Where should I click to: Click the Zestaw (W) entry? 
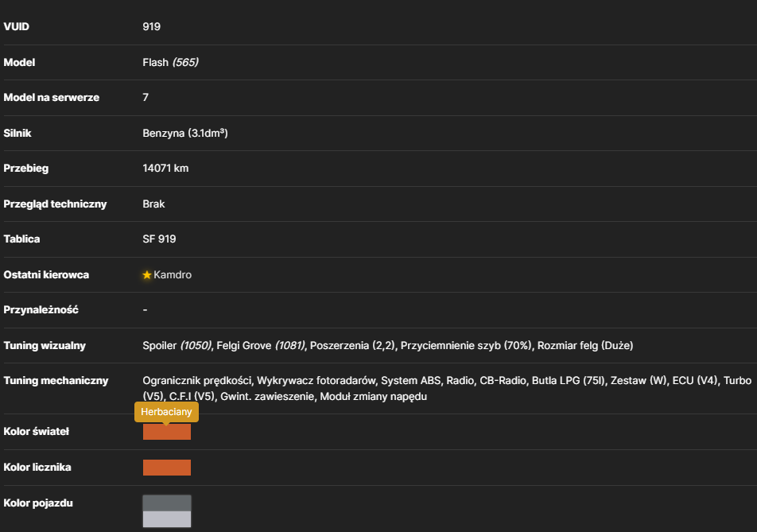click(x=639, y=381)
